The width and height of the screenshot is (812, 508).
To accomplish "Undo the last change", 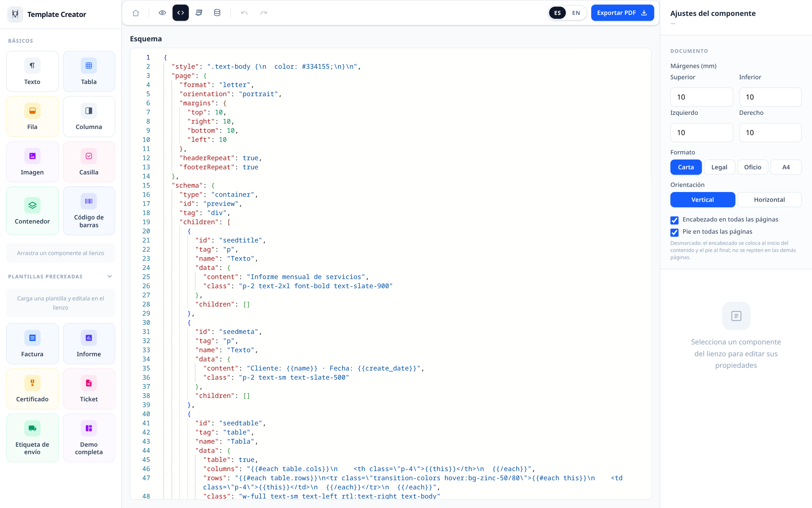I will coord(244,13).
